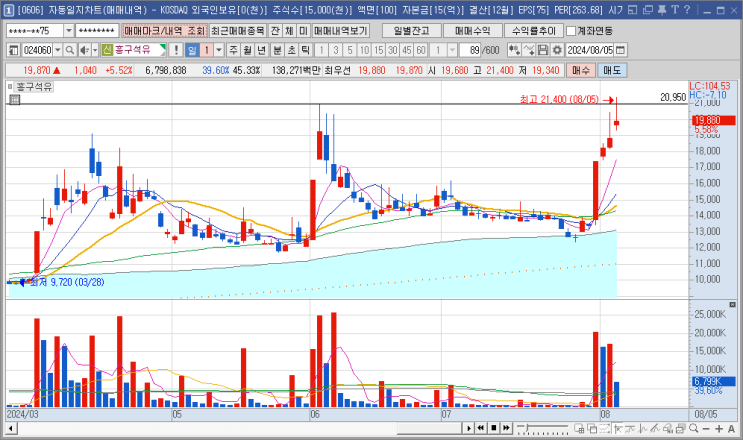This screenshot has height=440, width=743.
Task: Switch chart to 주 weekly period
Action: click(x=233, y=50)
